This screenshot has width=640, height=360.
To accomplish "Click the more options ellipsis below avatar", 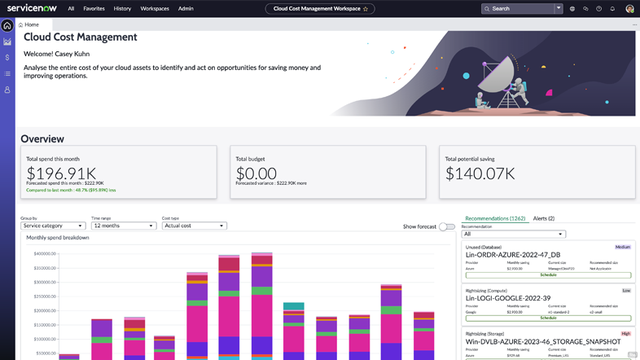I will [x=635, y=25].
